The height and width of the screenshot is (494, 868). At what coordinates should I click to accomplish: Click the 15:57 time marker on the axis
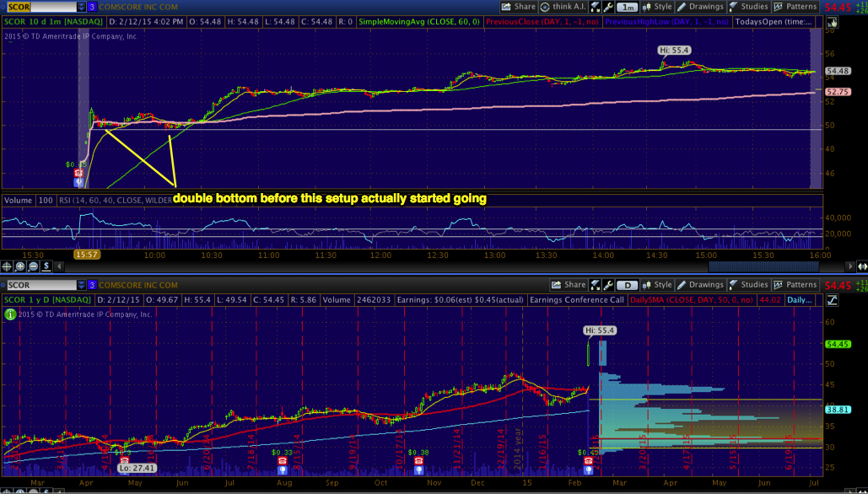(x=86, y=255)
